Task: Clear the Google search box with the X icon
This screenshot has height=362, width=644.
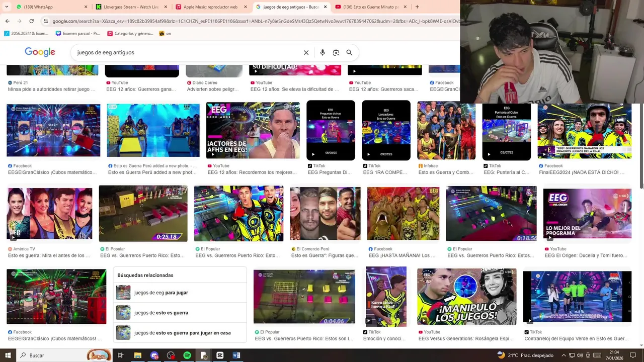Action: tap(306, 52)
